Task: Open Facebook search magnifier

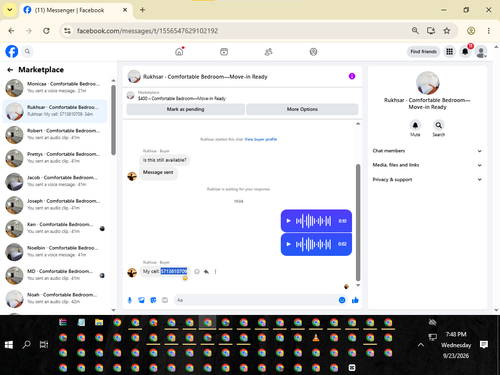Action: (27, 52)
